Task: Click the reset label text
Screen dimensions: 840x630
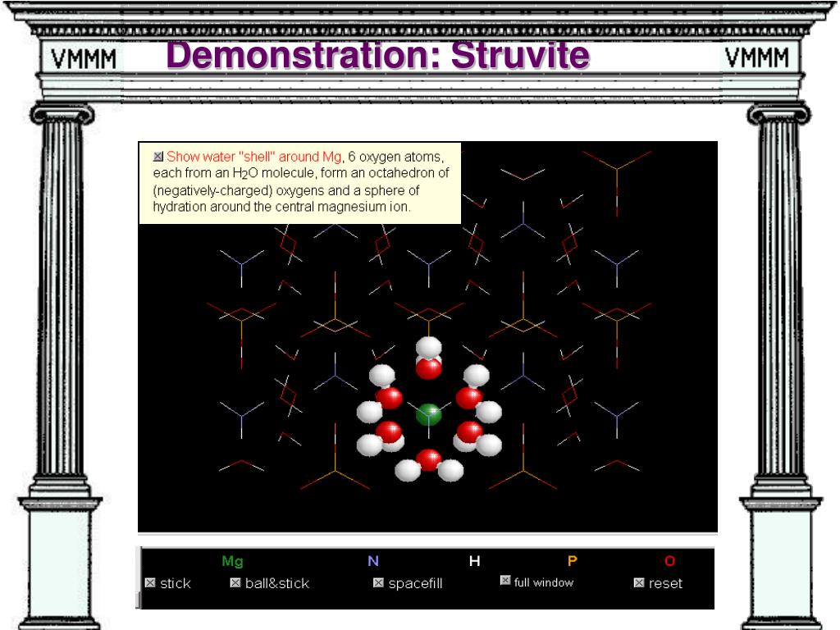Action: [665, 583]
